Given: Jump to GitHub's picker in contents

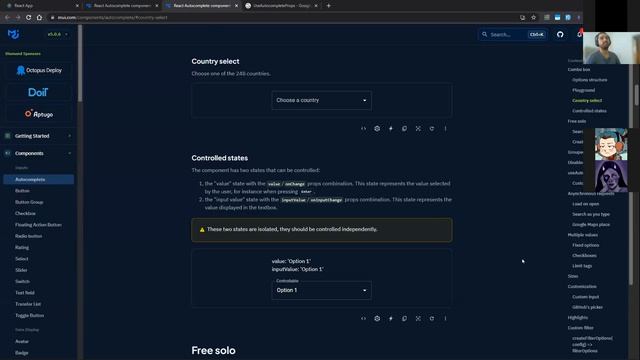Looking at the screenshot, I should [x=587, y=307].
